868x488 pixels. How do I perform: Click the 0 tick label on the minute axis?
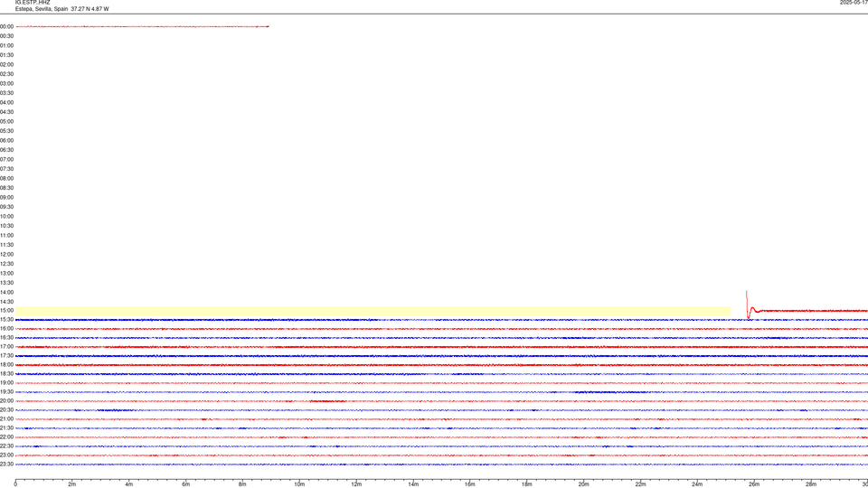pyautogui.click(x=15, y=484)
